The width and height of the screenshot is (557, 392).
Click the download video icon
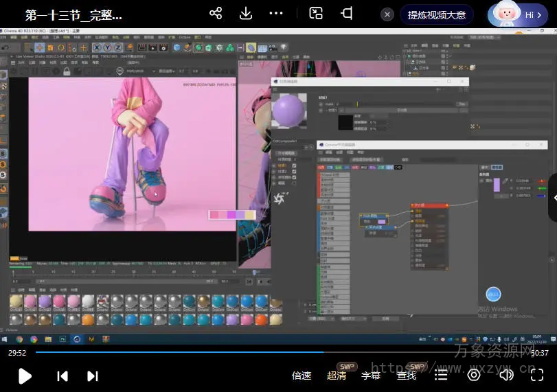tap(246, 14)
